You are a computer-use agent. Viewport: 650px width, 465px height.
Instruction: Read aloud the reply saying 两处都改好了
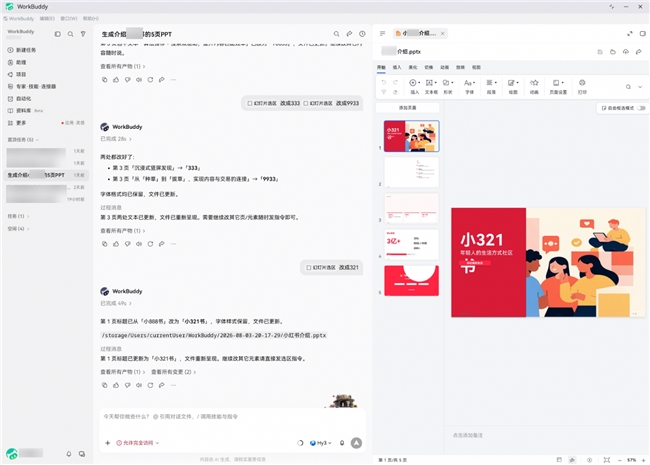click(x=139, y=244)
